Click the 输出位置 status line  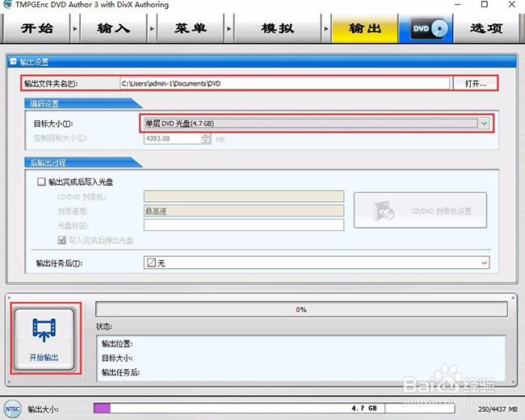pos(117,343)
